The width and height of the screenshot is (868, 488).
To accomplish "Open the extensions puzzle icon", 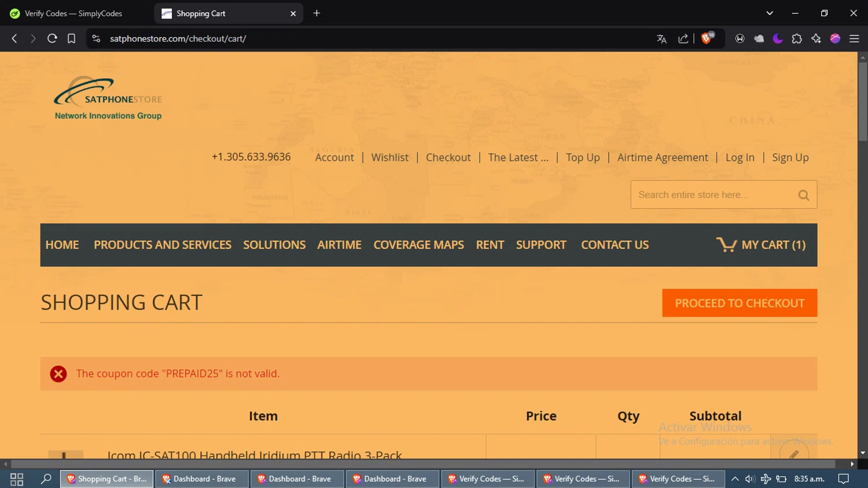I will click(x=797, y=39).
